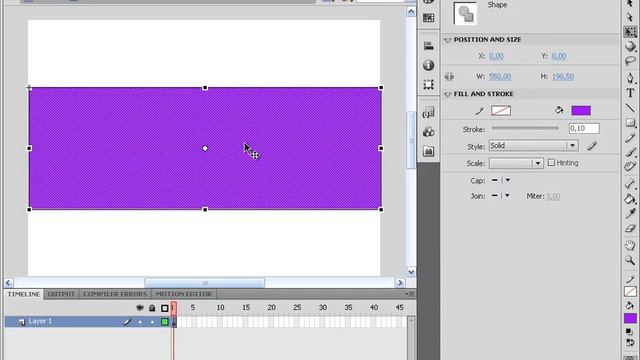Switch to the Timeline tab

click(x=24, y=294)
